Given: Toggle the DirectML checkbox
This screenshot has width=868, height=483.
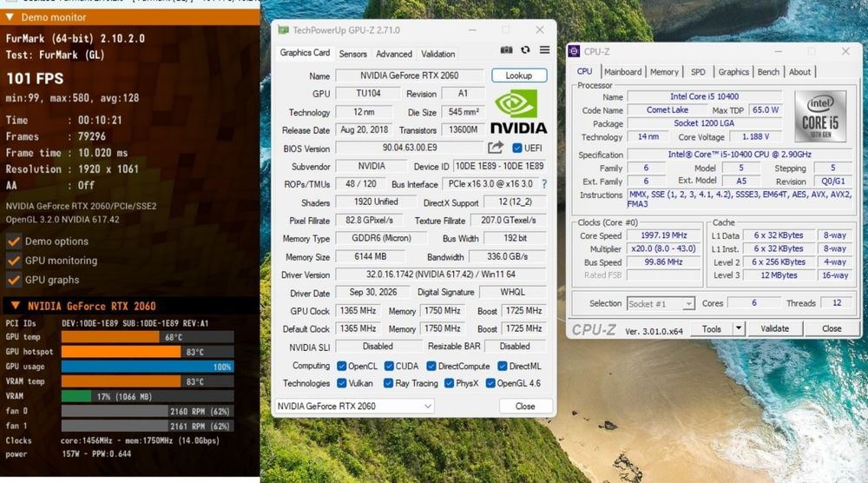Looking at the screenshot, I should click(502, 366).
